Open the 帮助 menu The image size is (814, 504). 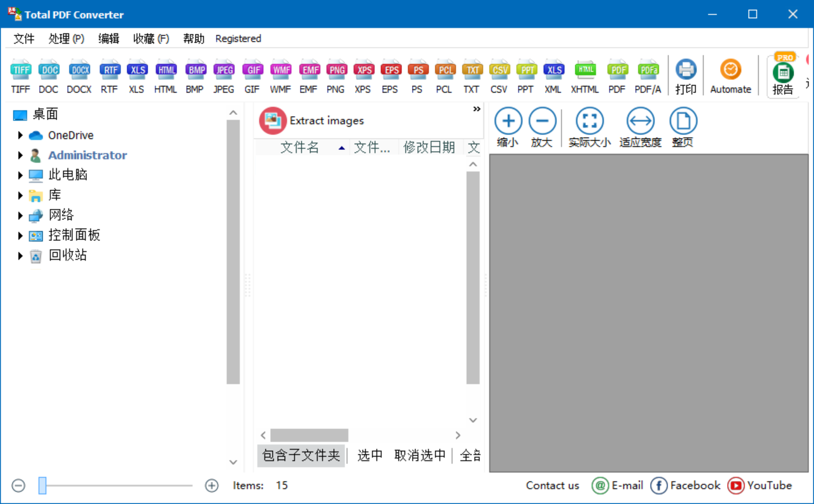[x=194, y=38]
